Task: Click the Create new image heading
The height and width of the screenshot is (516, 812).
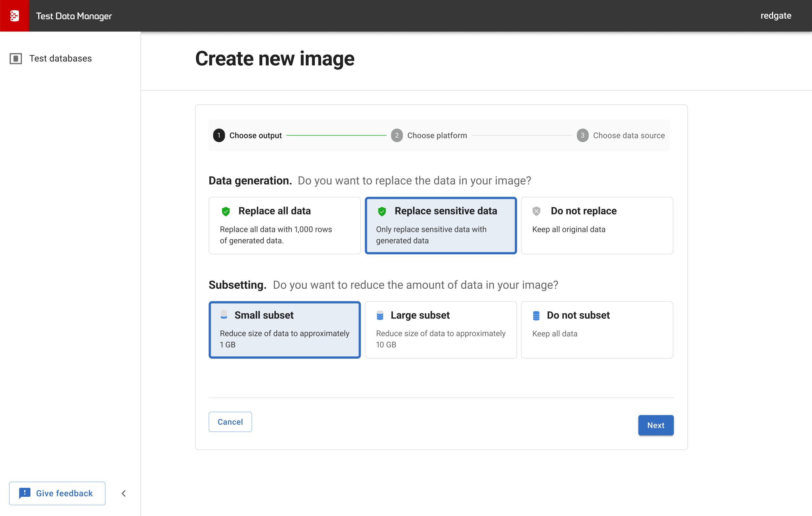Action: coord(275,59)
